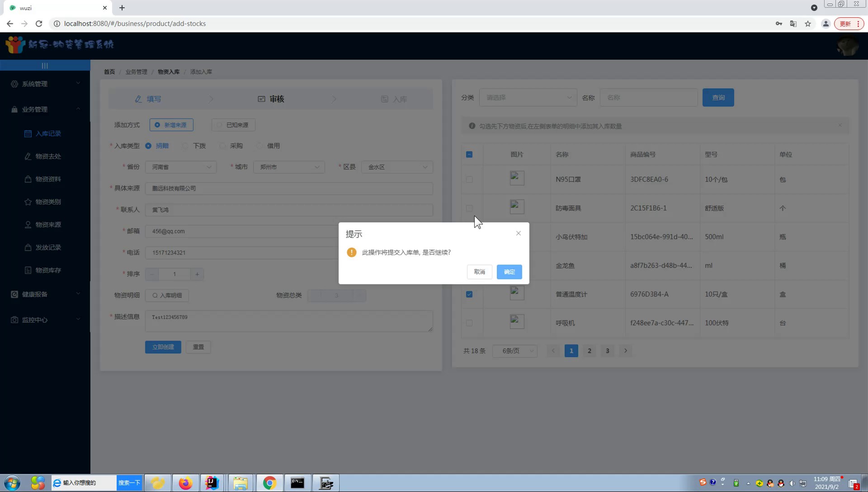Go to pagination page 2
The height and width of the screenshot is (492, 868).
[x=589, y=351]
